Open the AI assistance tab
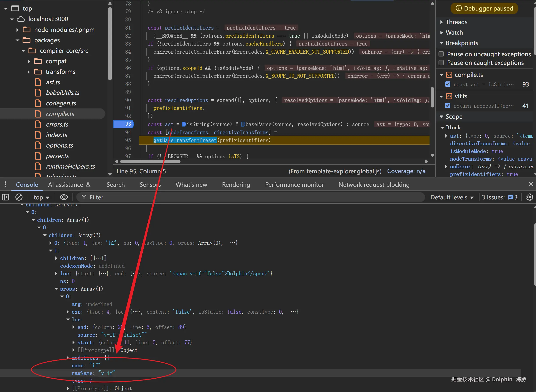 click(69, 185)
